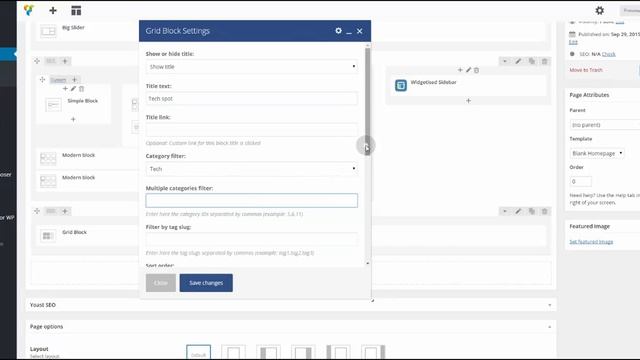Image resolution: width=640 pixels, height=360 pixels.
Task: Open the Show or hide title dropdown
Action: coord(251,67)
